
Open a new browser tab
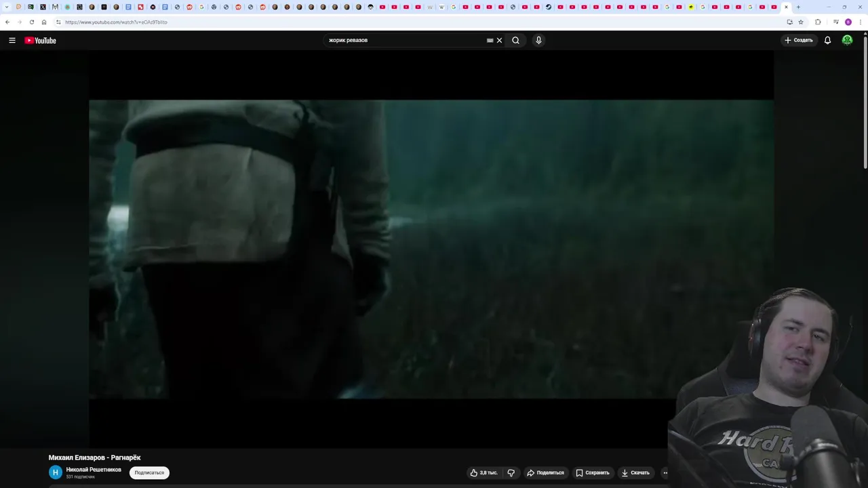click(x=798, y=7)
